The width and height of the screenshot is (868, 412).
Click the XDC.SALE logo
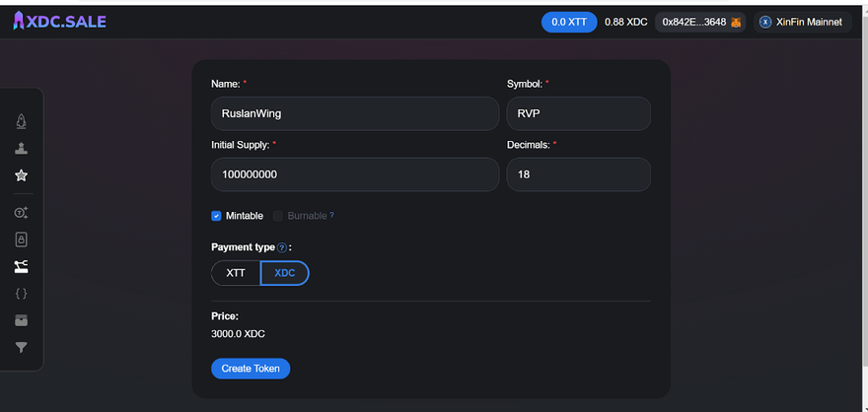pos(59,22)
